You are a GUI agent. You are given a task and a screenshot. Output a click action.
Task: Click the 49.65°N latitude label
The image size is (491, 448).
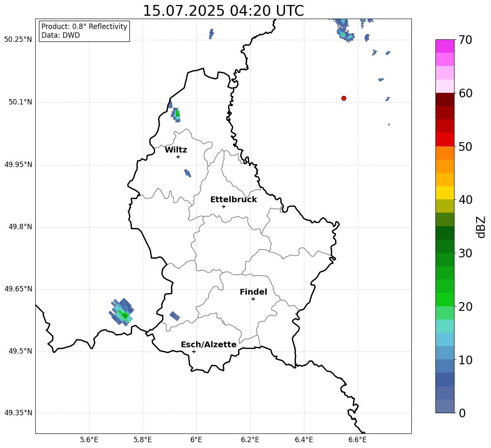[18, 289]
